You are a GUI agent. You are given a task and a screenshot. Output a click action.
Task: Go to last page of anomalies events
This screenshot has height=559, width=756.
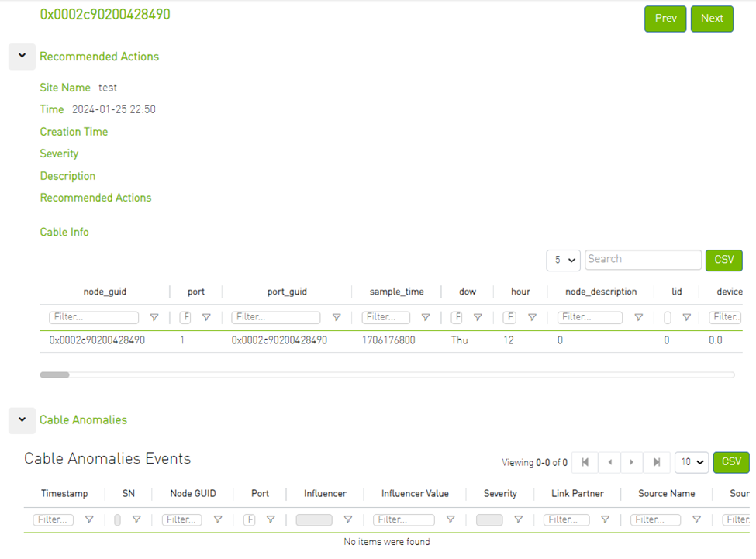coord(657,462)
